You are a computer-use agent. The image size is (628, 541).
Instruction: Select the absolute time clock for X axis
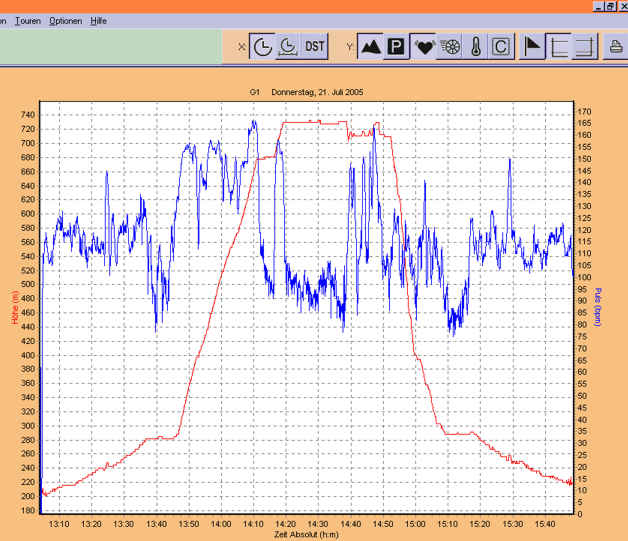[x=262, y=46]
